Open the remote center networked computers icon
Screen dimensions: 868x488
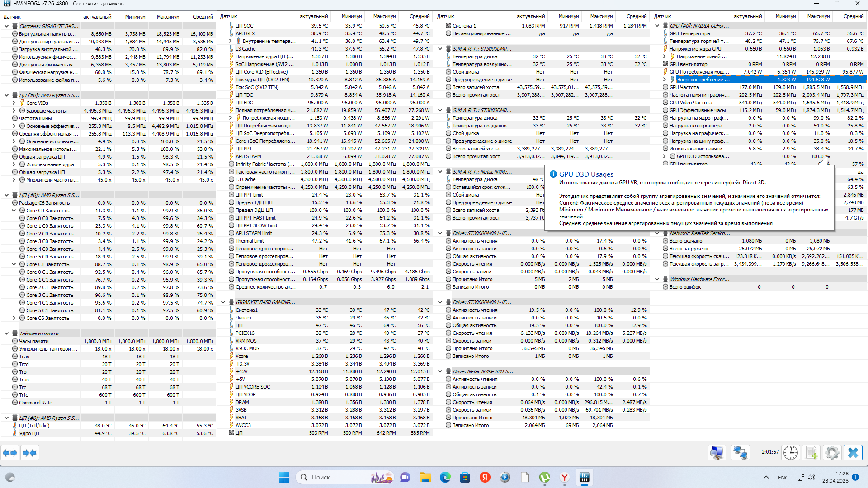[x=740, y=453]
